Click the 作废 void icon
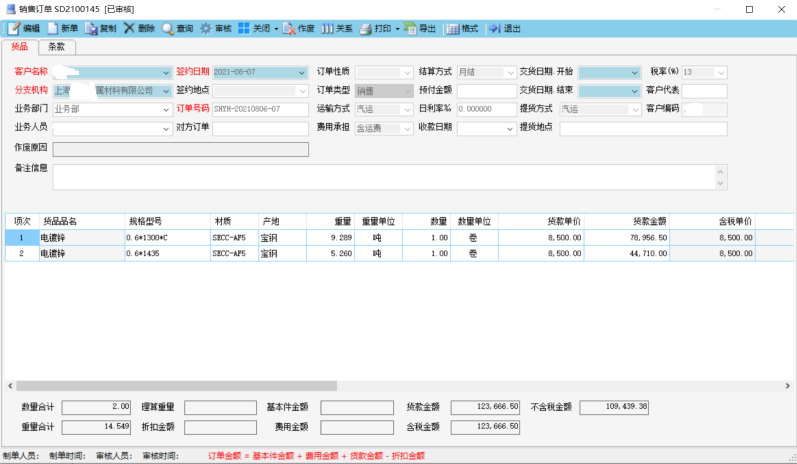The width and height of the screenshot is (797, 464). tap(289, 28)
